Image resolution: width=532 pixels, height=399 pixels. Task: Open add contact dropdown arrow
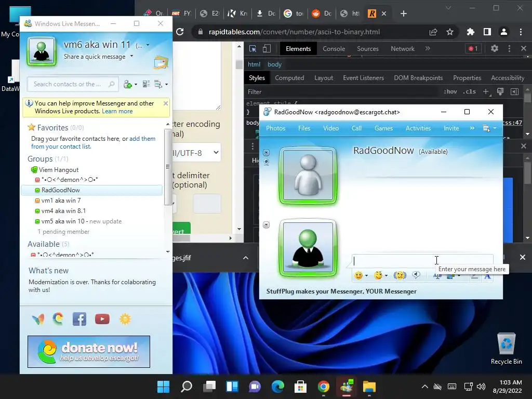point(136,85)
